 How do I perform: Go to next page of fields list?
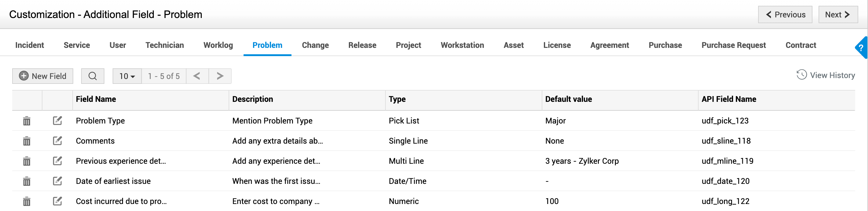pyautogui.click(x=220, y=76)
